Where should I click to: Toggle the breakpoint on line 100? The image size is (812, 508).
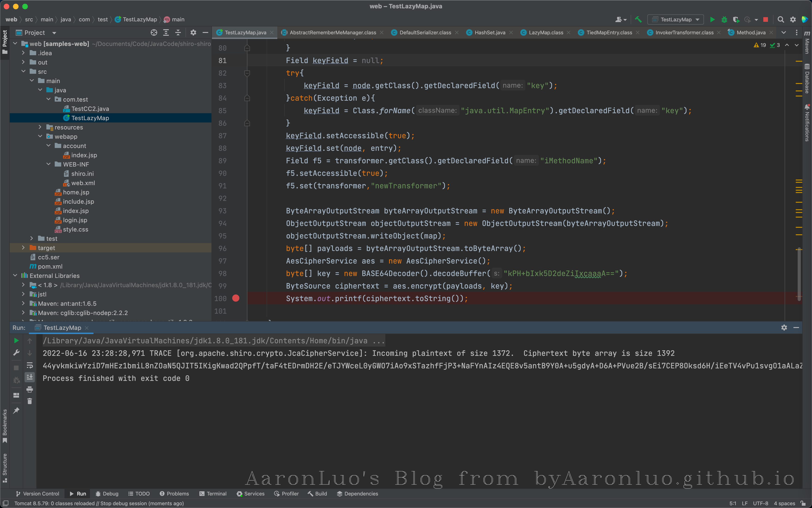pos(236,298)
